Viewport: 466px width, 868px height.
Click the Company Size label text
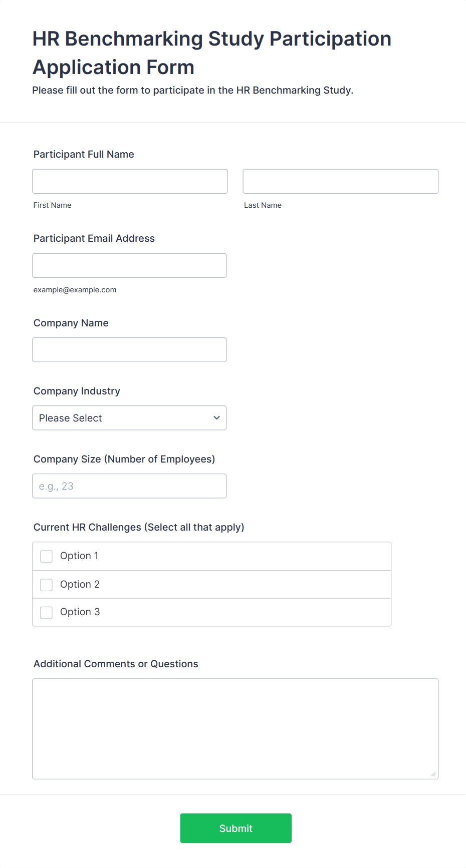(124, 459)
